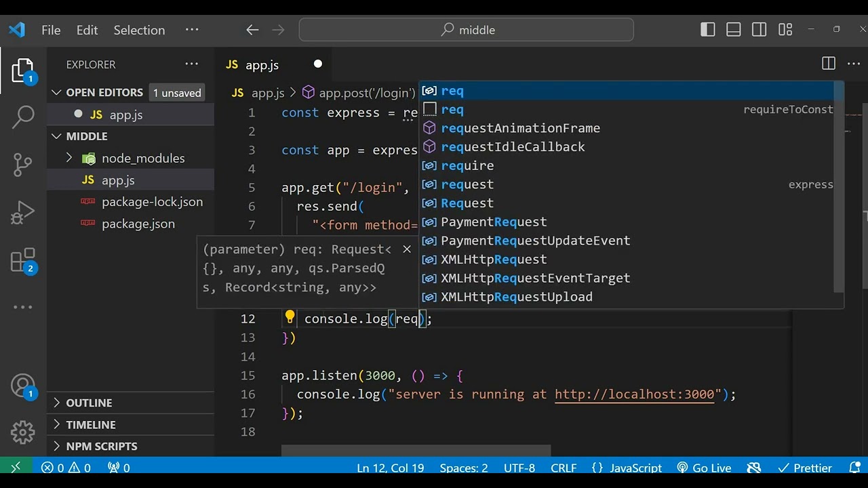Click the VS Code logo icon

(17, 30)
